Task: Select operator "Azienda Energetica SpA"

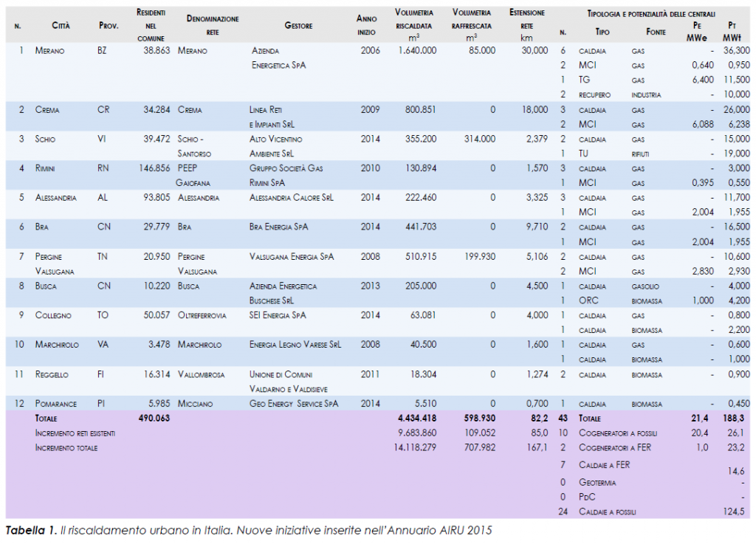Action: tap(278, 58)
